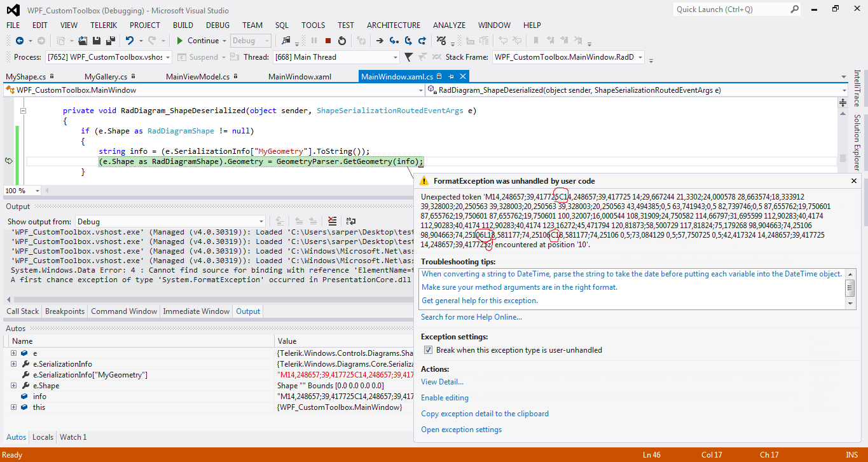
Task: Continue debugging with the green play icon
Action: (x=180, y=41)
